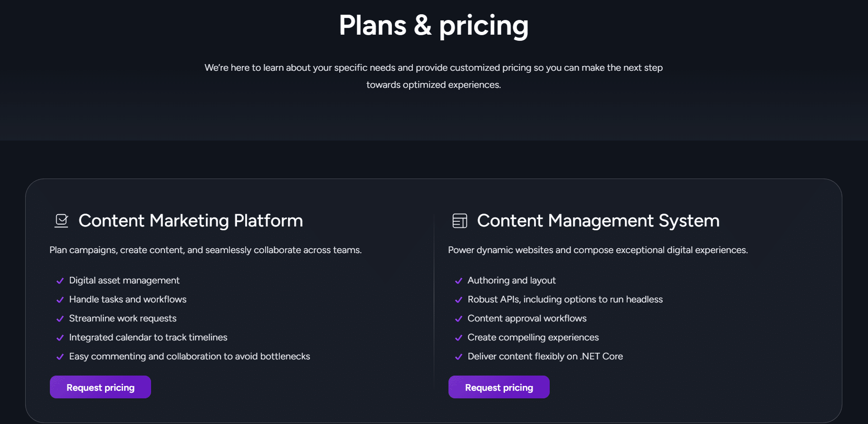868x424 pixels.
Task: Click the checkmark beside Easy commenting and collaboration
Action: point(59,357)
